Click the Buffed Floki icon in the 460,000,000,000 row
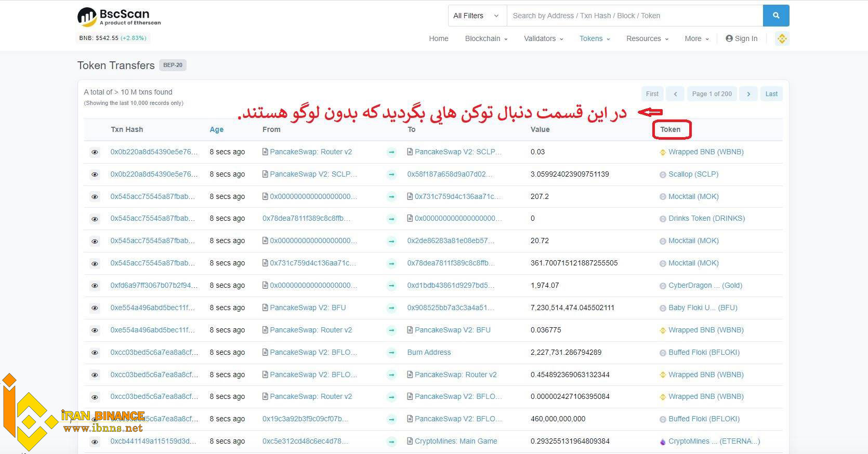 click(663, 419)
